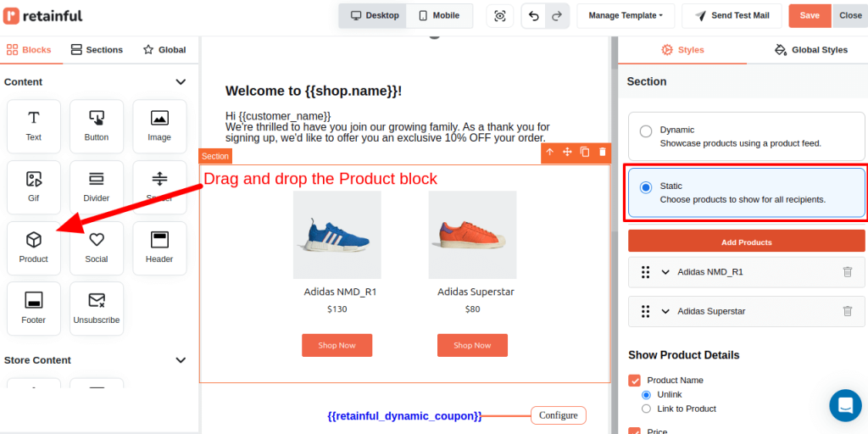Click the Show Product Details heading

click(684, 355)
